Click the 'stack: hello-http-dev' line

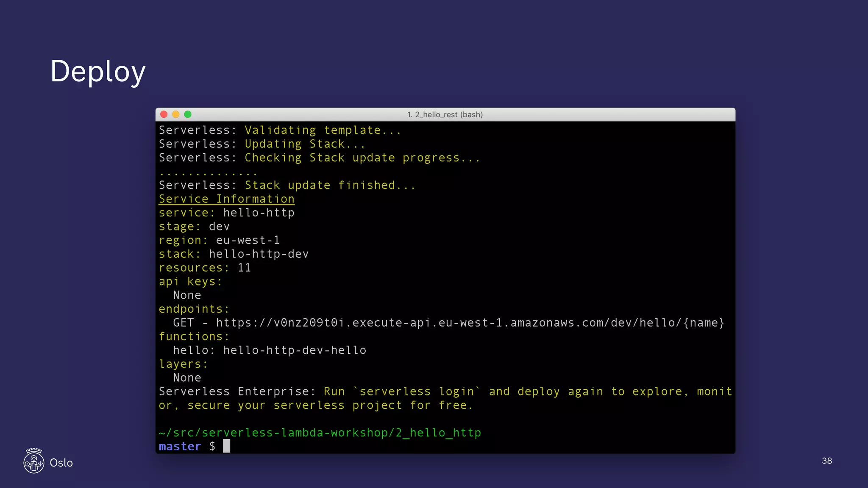[x=234, y=254]
